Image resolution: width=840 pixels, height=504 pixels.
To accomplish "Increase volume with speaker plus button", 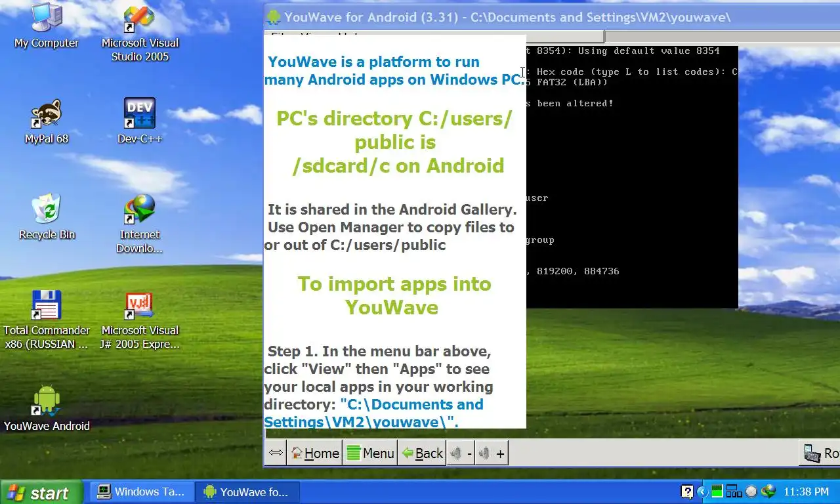I will point(492,453).
